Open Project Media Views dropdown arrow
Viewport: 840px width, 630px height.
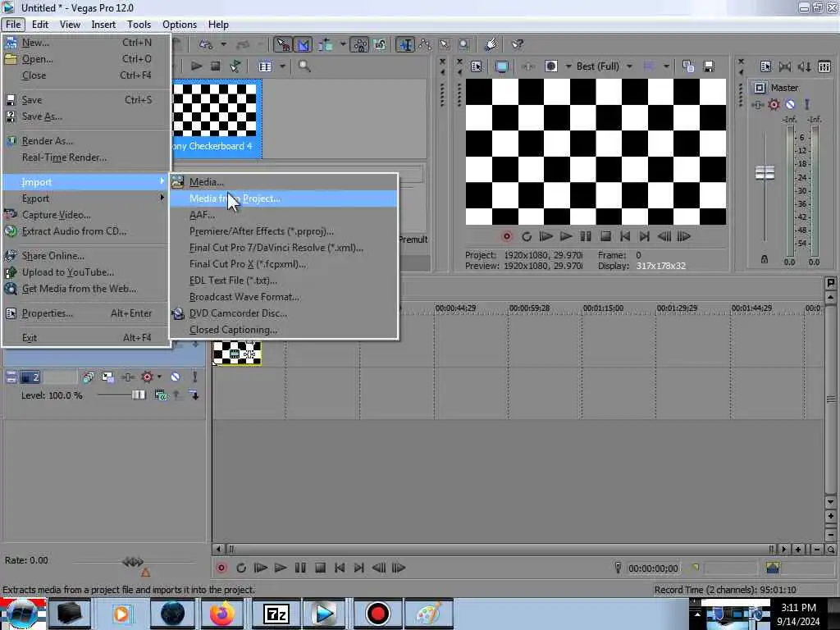pyautogui.click(x=282, y=66)
